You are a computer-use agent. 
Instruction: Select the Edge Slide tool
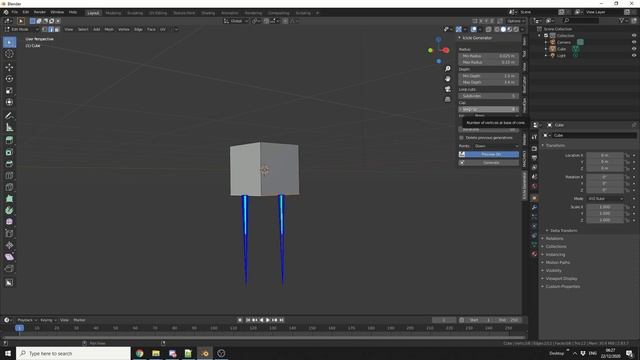coord(9,234)
